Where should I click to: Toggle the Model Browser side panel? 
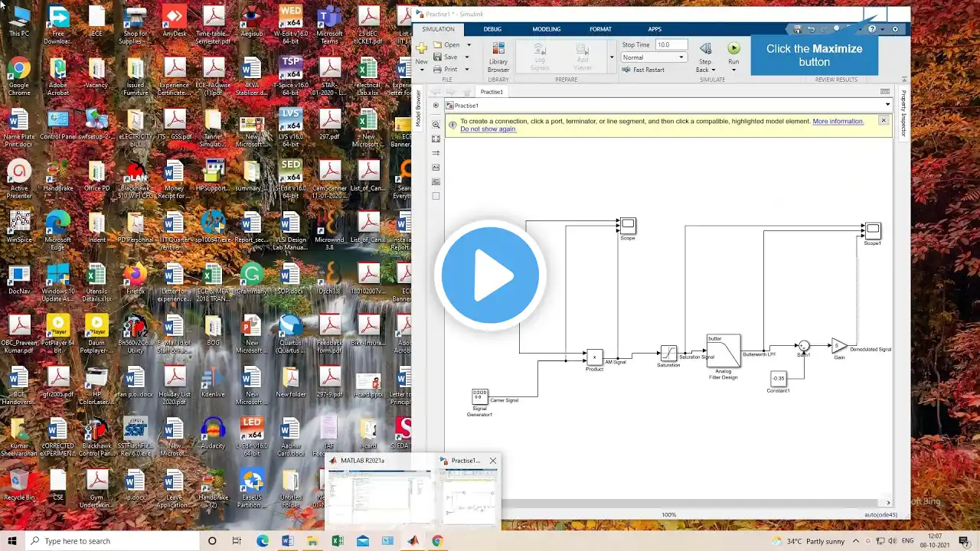coord(418,108)
